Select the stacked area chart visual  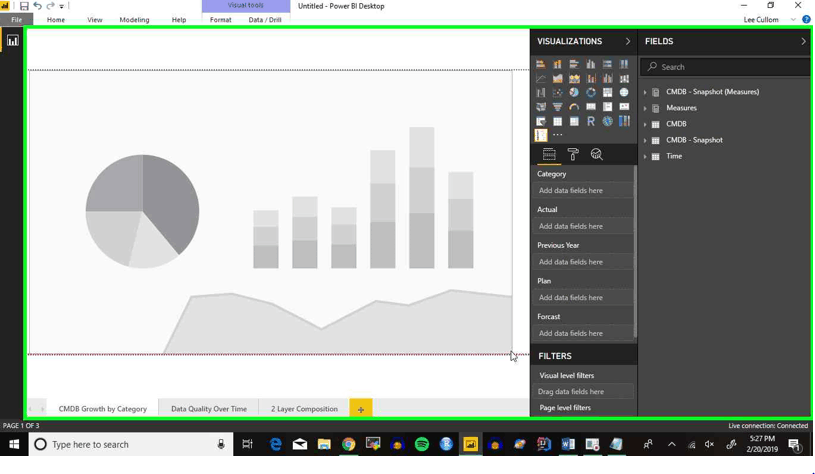coord(574,78)
